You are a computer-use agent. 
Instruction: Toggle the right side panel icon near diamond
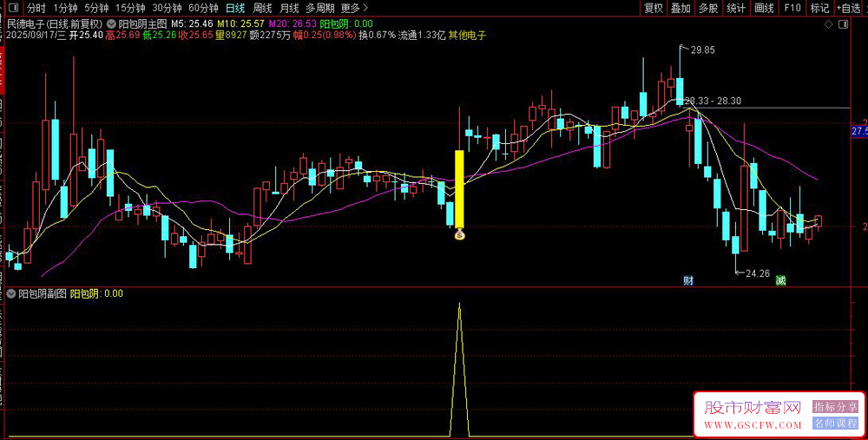[x=843, y=24]
